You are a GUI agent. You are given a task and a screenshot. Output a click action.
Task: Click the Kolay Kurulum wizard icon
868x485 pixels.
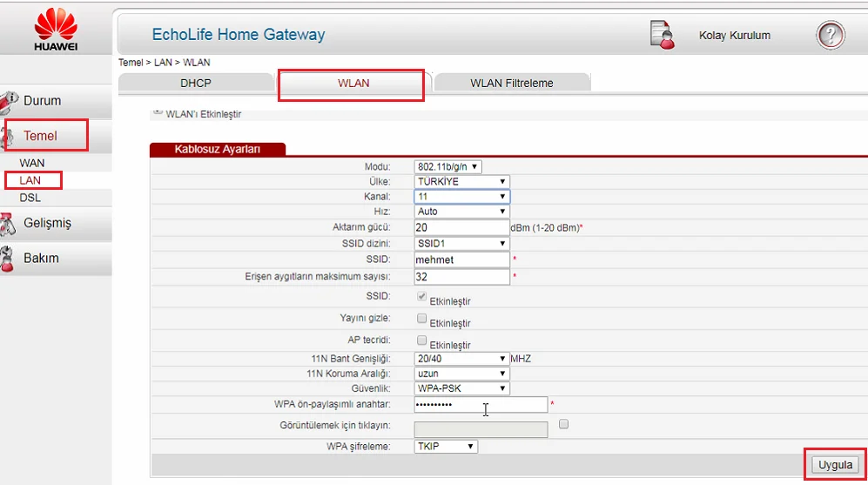tap(663, 35)
